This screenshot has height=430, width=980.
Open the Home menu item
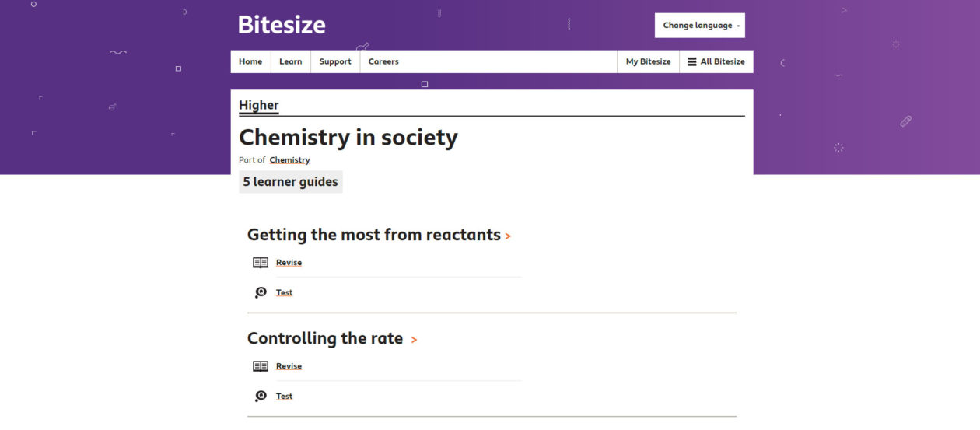pyautogui.click(x=250, y=62)
